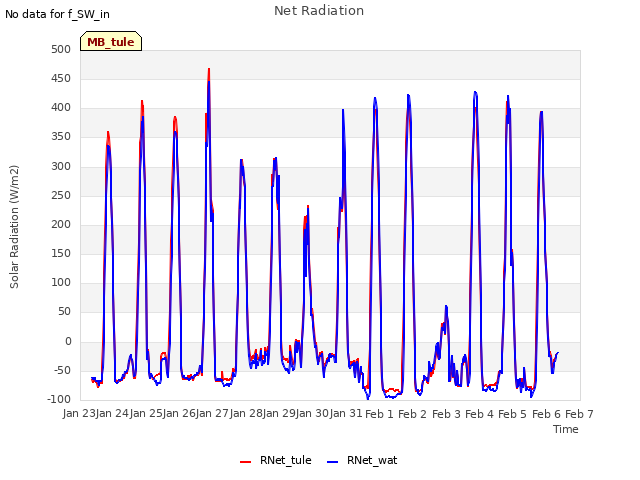Click the Feb 7 x-axis tick label
This screenshot has width=640, height=480.
tap(579, 414)
